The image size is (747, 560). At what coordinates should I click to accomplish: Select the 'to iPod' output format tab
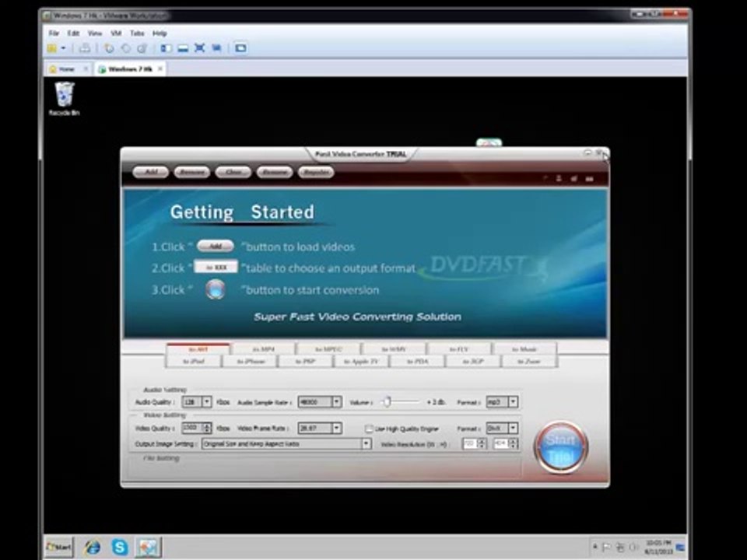coord(194,362)
